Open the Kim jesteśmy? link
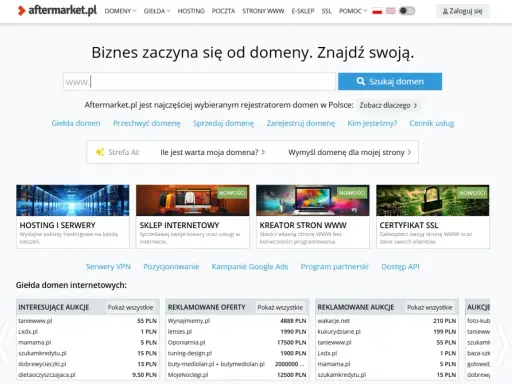 coord(372,123)
